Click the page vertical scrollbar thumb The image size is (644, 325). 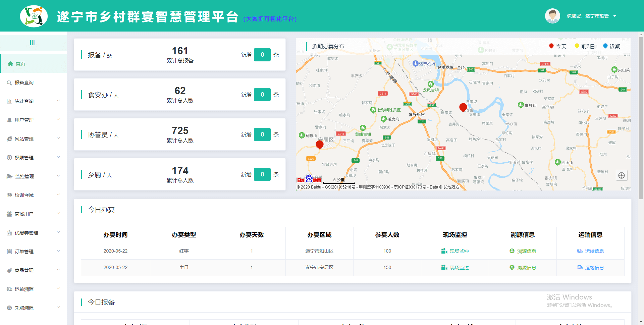pyautogui.click(x=641, y=117)
